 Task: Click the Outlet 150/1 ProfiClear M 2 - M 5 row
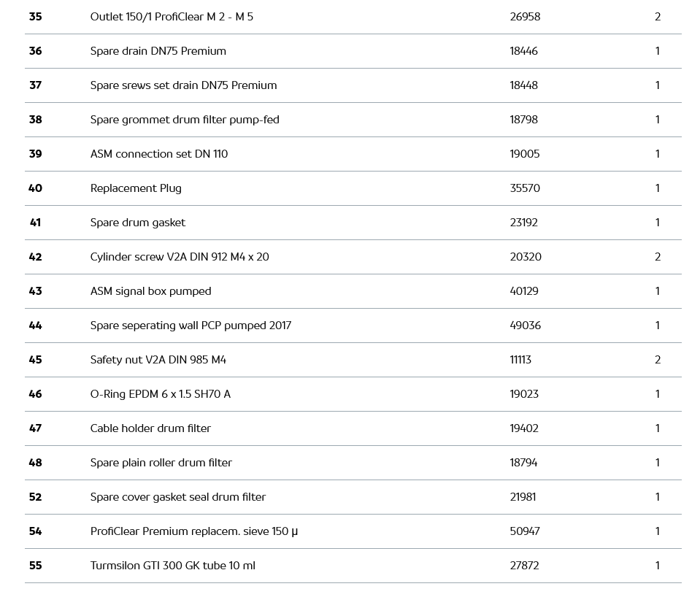172,17
